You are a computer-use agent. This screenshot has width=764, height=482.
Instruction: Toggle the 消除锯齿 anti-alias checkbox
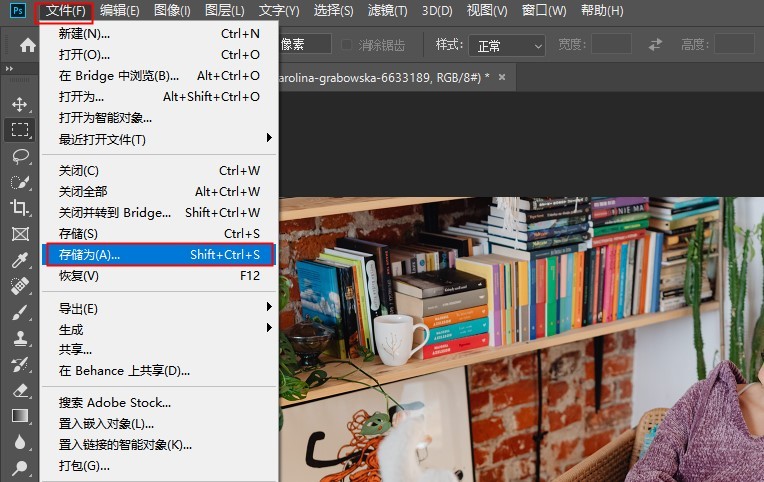347,45
